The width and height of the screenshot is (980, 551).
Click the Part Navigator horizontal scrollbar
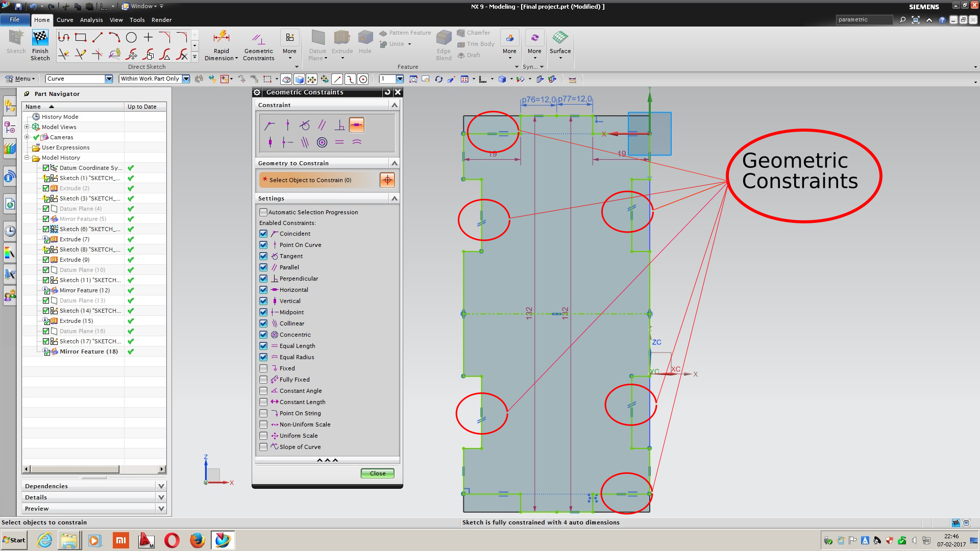74,469
